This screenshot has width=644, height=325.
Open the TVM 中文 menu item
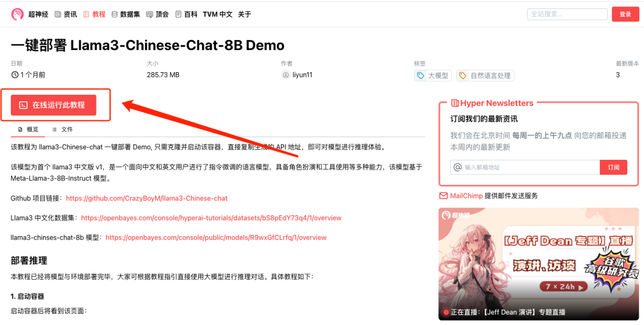pos(218,14)
